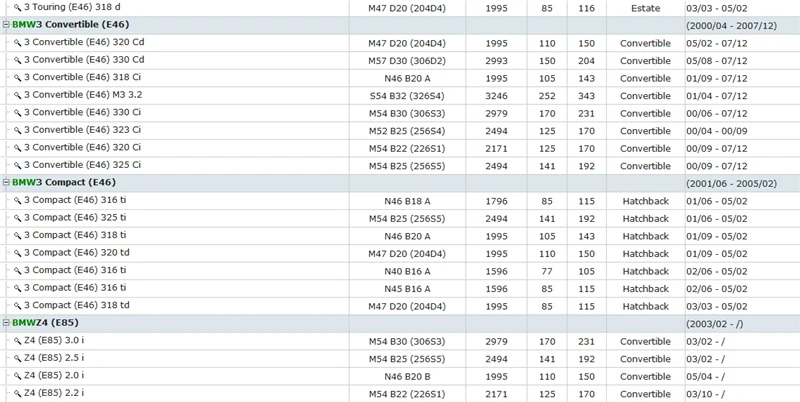Click horsepower value 116
The width and height of the screenshot is (800, 402).
[587, 8]
